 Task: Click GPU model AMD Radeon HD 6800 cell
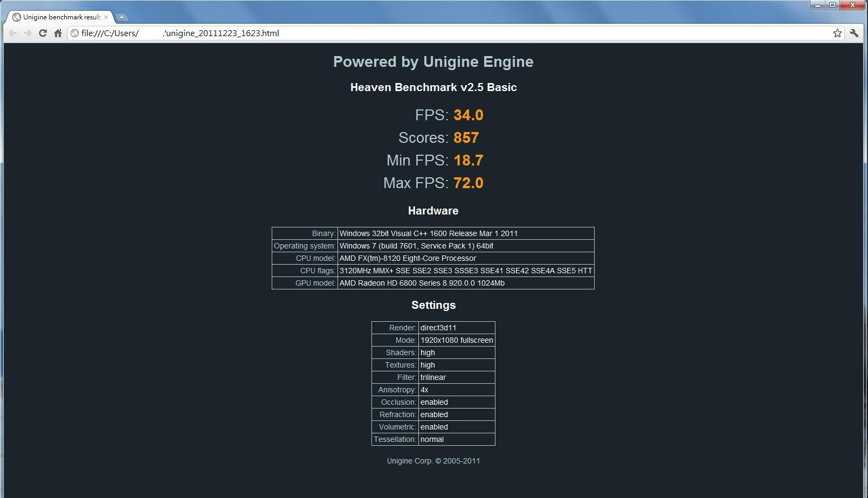[466, 283]
